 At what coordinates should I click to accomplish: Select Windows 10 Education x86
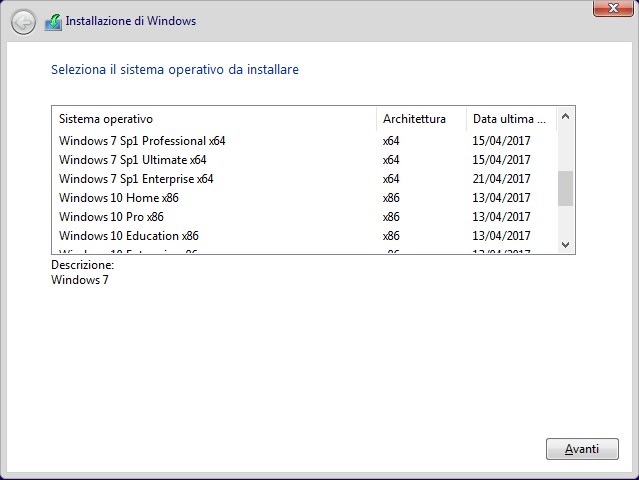click(304, 236)
